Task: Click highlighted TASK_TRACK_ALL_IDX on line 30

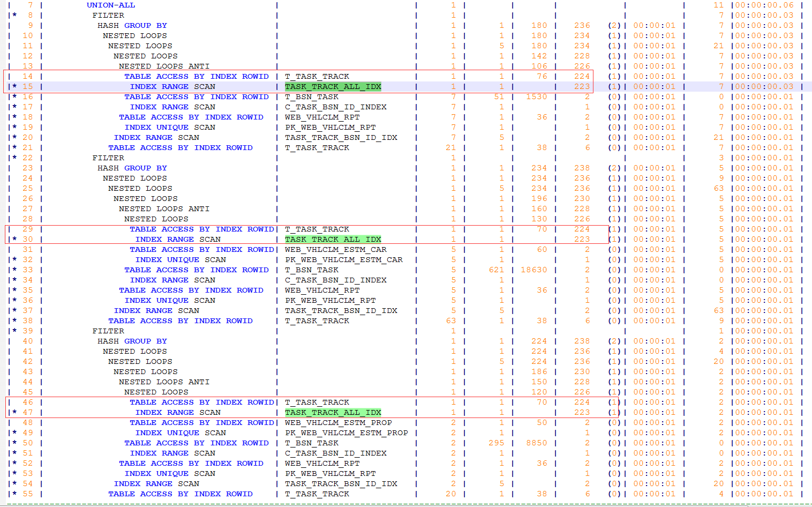Action: pyautogui.click(x=333, y=240)
